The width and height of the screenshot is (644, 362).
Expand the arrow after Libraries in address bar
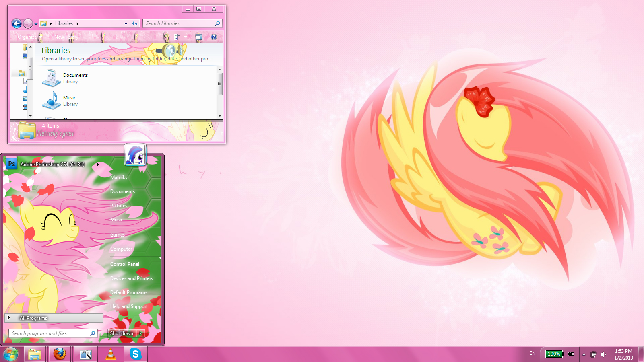coord(78,23)
